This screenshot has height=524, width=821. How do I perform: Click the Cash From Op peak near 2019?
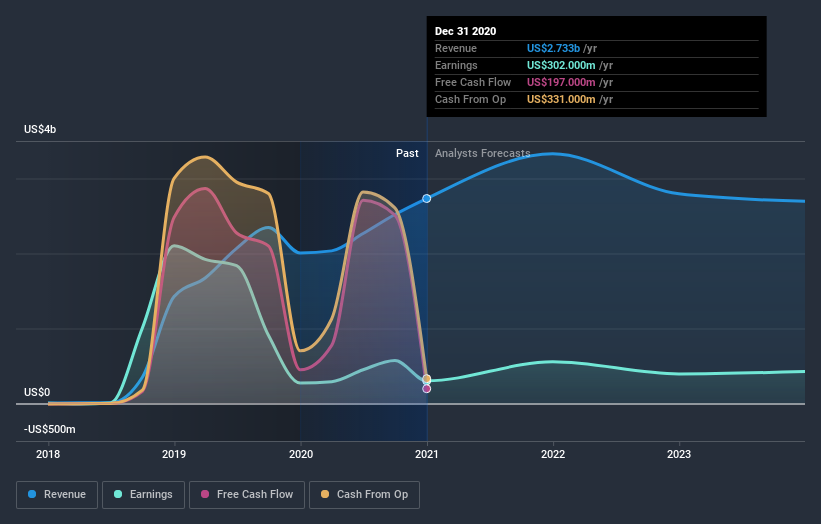[204, 157]
